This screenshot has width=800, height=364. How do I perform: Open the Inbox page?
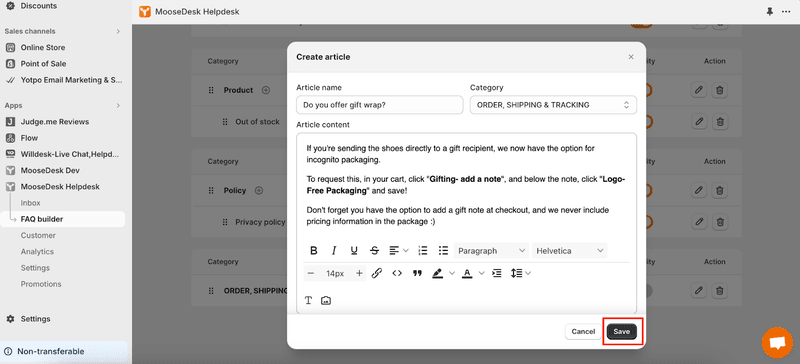pos(31,203)
